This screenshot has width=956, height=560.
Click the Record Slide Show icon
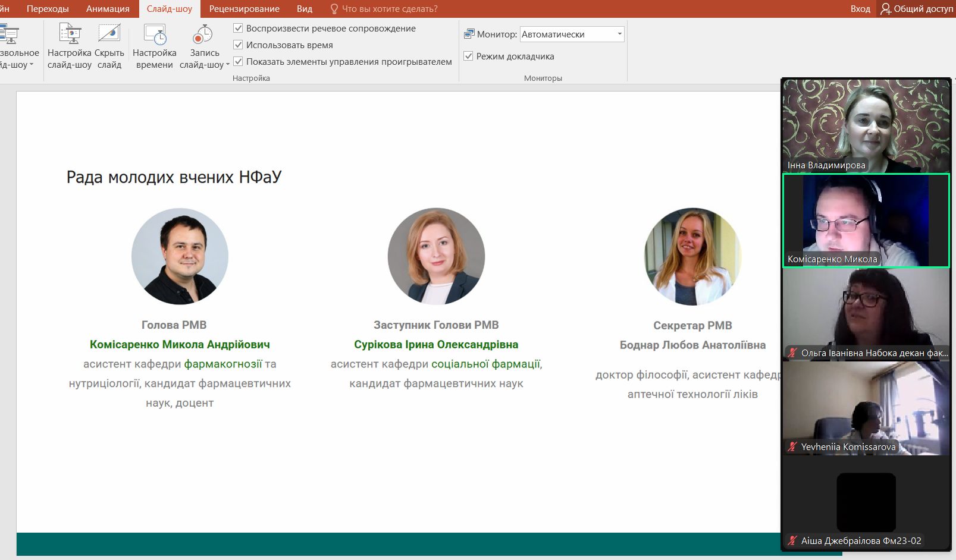tap(203, 34)
